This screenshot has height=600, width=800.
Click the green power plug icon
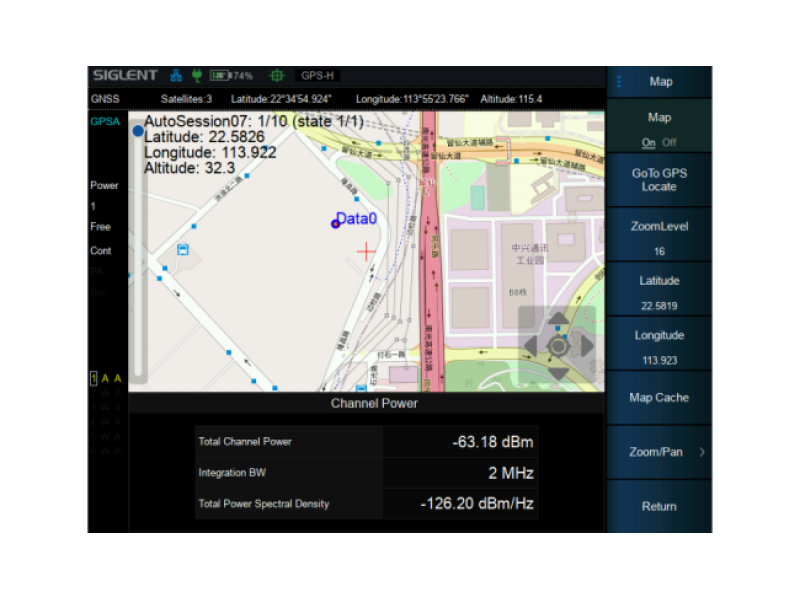point(196,76)
